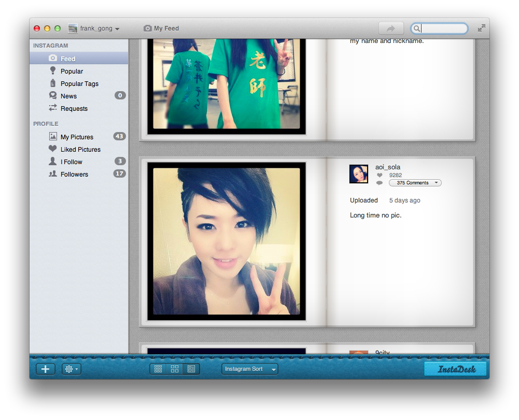
Task: Open the gear settings menu
Action: click(71, 369)
